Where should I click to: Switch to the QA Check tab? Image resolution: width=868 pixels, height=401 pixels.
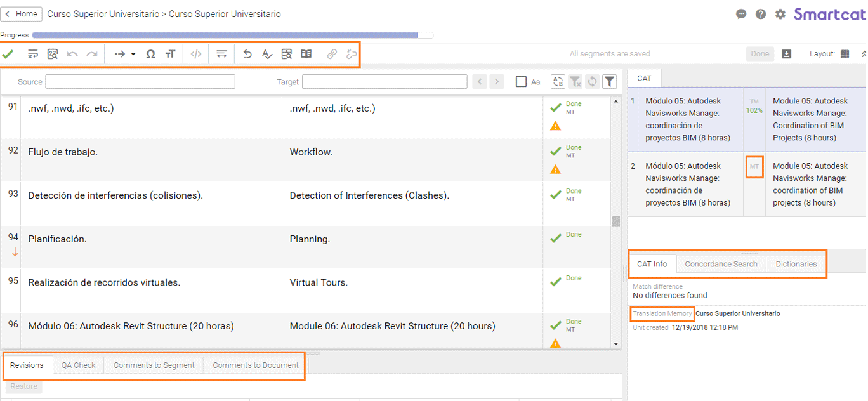[78, 365]
